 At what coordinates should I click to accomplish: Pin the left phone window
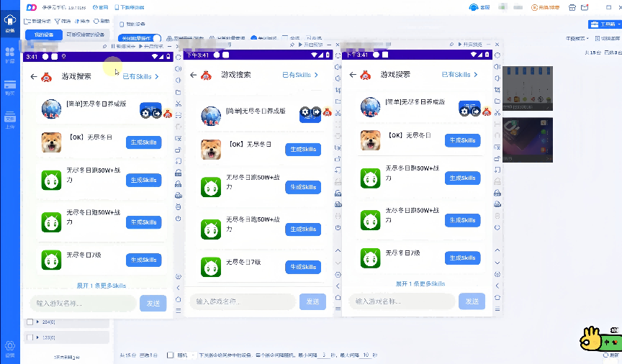[x=104, y=46]
